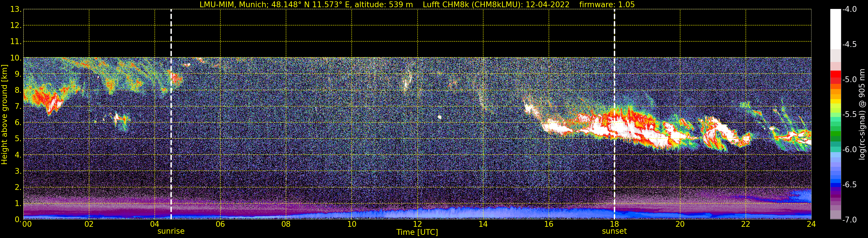Click the time tick label 12
Image resolution: width=868 pixels, height=238 pixels.
point(417,224)
